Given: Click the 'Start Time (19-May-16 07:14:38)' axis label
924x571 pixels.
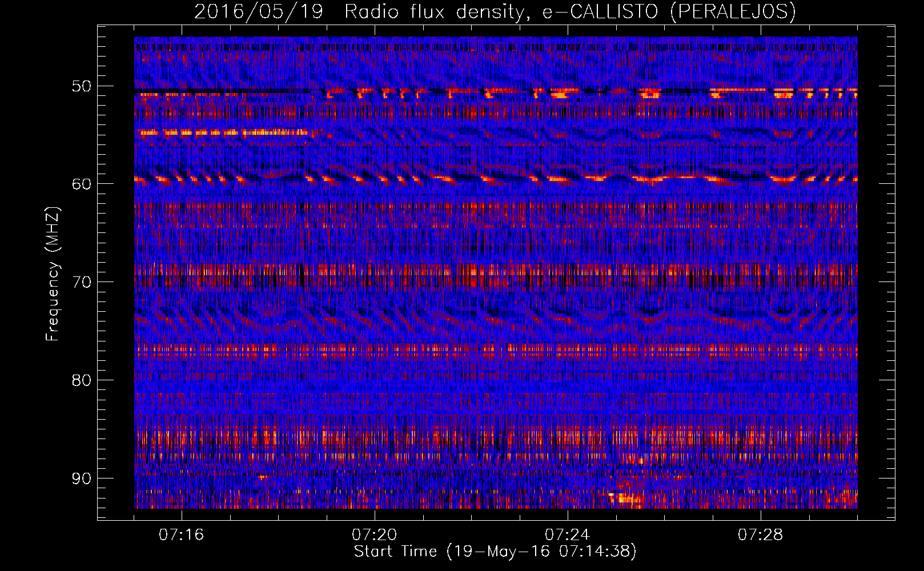Looking at the screenshot, I should click(x=495, y=552).
